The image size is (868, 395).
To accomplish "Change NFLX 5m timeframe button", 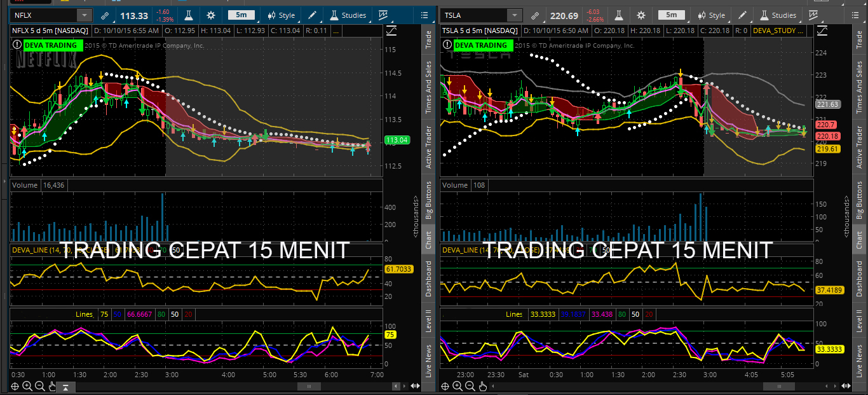I will pos(241,15).
